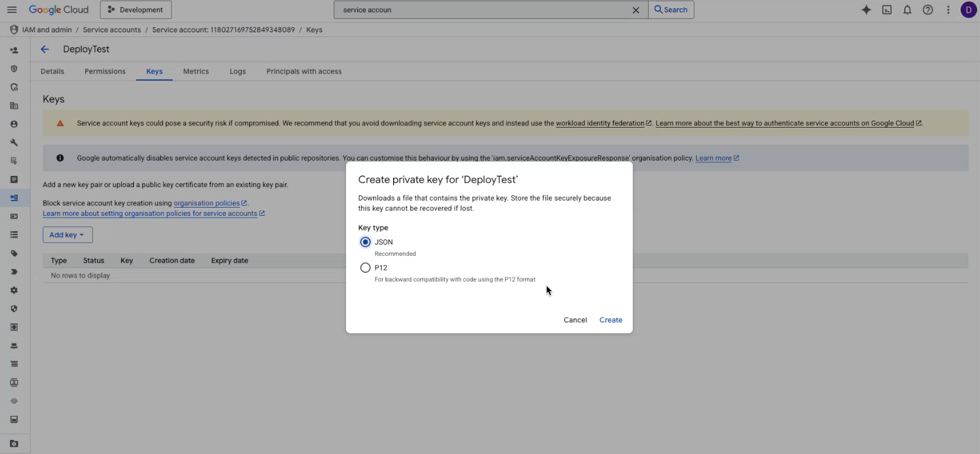Expand the Add key dropdown
This screenshot has height=454, width=980.
(x=67, y=235)
